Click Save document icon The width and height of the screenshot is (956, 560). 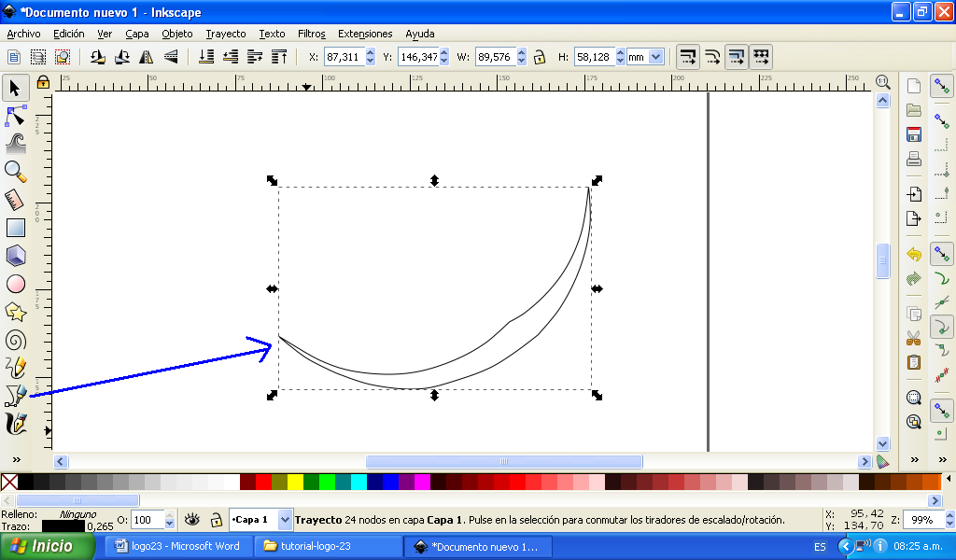click(913, 134)
